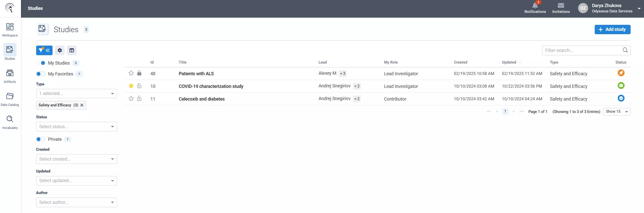Star the Celecoxib and diabetes study
This screenshot has height=213, width=644.
click(x=131, y=99)
